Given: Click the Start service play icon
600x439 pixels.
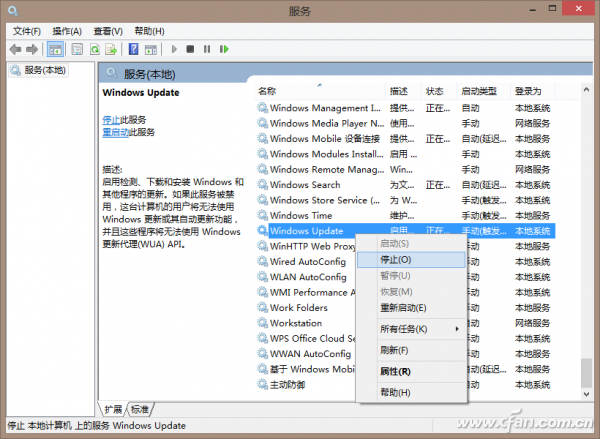Looking at the screenshot, I should click(174, 49).
